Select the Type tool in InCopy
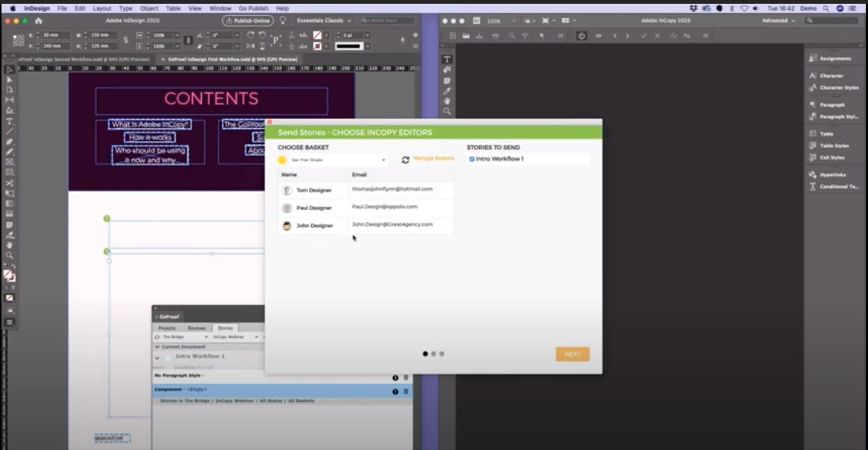 pyautogui.click(x=446, y=59)
